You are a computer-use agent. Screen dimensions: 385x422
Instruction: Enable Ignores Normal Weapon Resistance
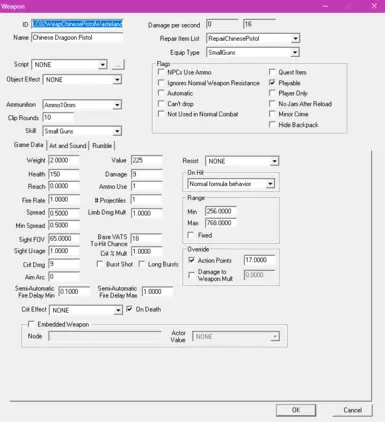(x=161, y=83)
